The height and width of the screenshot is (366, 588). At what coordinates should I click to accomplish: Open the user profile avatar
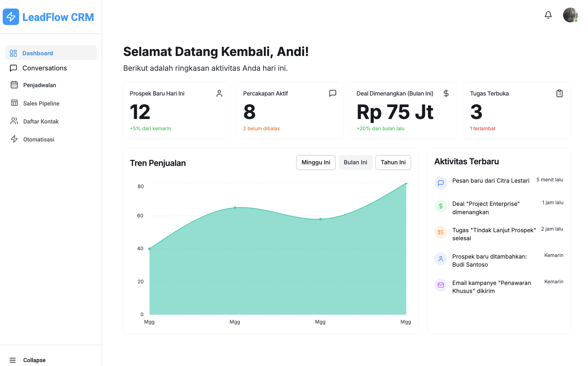[x=570, y=15]
